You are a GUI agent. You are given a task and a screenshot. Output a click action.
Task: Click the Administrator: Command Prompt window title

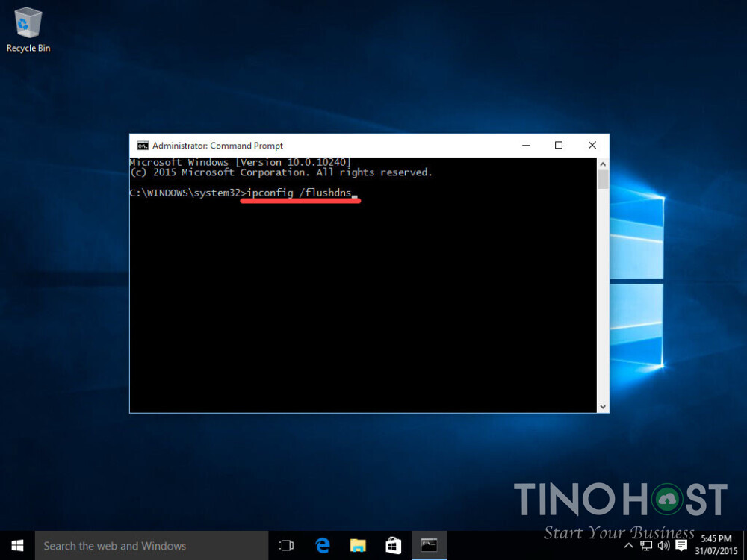tap(217, 146)
